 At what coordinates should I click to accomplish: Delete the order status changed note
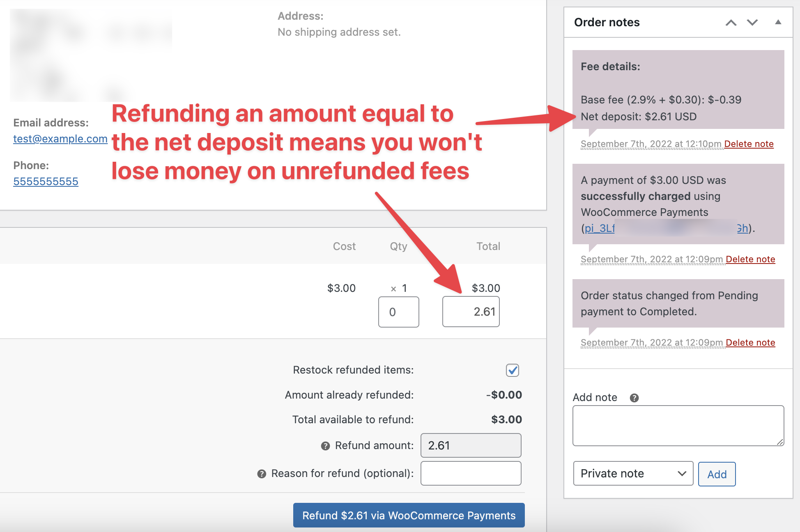[750, 343]
